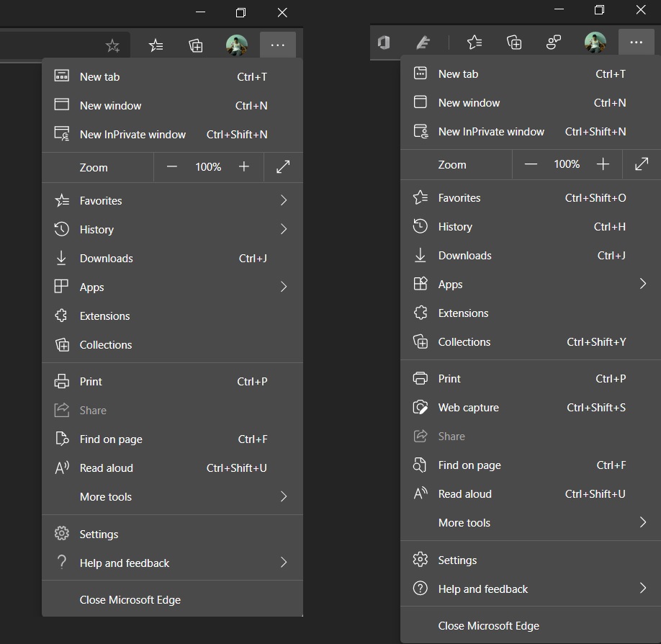
Task: Open the Favorites (star with lines) icon
Action: [156, 45]
